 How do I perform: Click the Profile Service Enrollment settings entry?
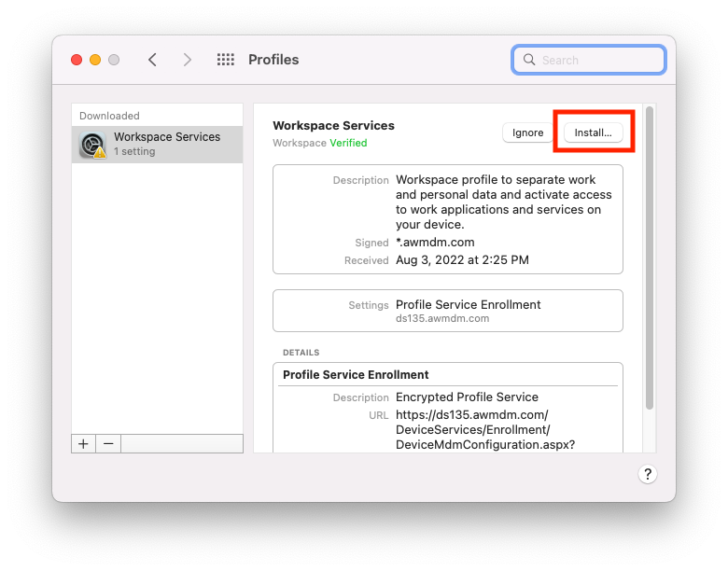[468, 304]
